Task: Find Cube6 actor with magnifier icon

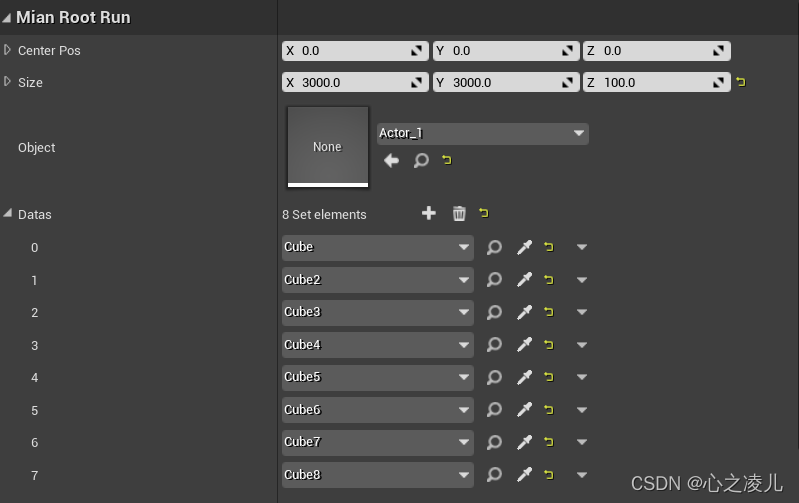Action: pos(494,410)
